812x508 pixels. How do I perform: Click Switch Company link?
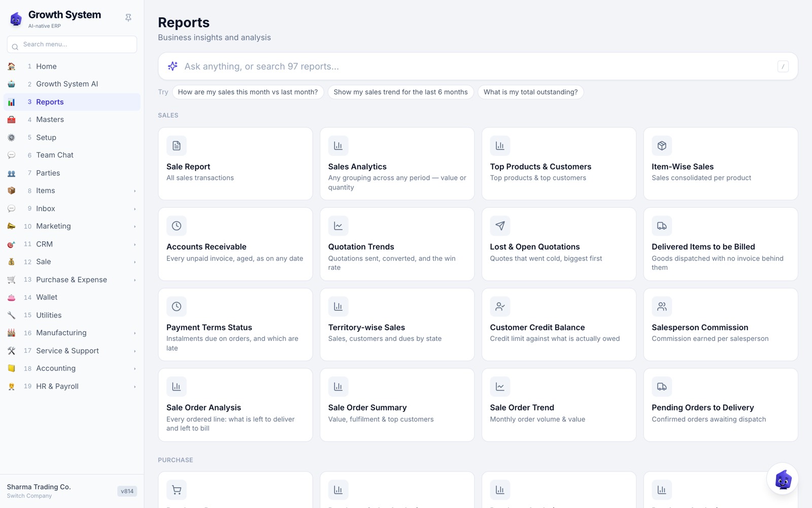point(29,496)
